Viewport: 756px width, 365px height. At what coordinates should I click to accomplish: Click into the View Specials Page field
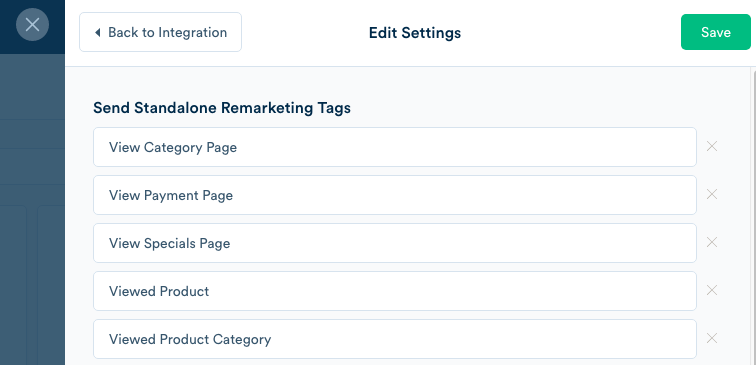[x=395, y=243]
